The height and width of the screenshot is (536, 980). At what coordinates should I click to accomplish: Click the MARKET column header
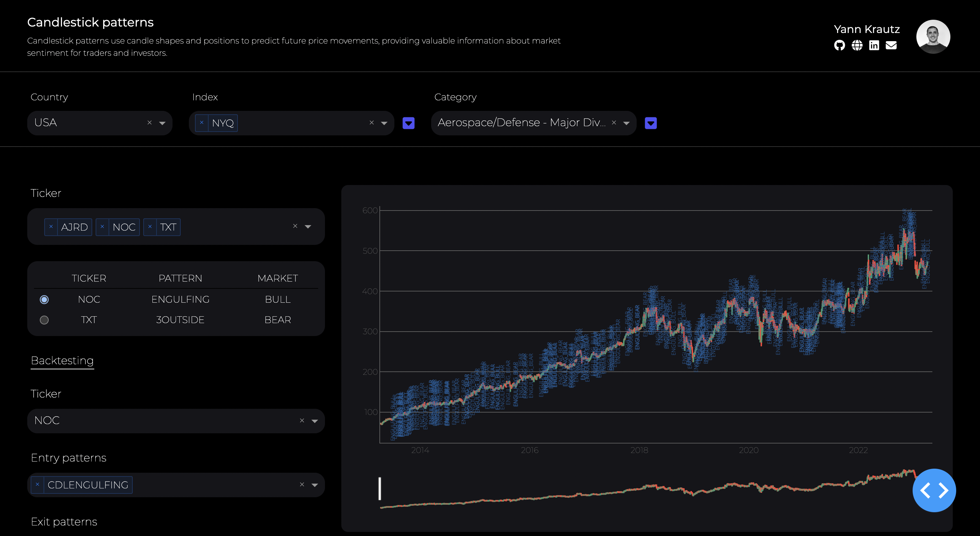tap(278, 278)
